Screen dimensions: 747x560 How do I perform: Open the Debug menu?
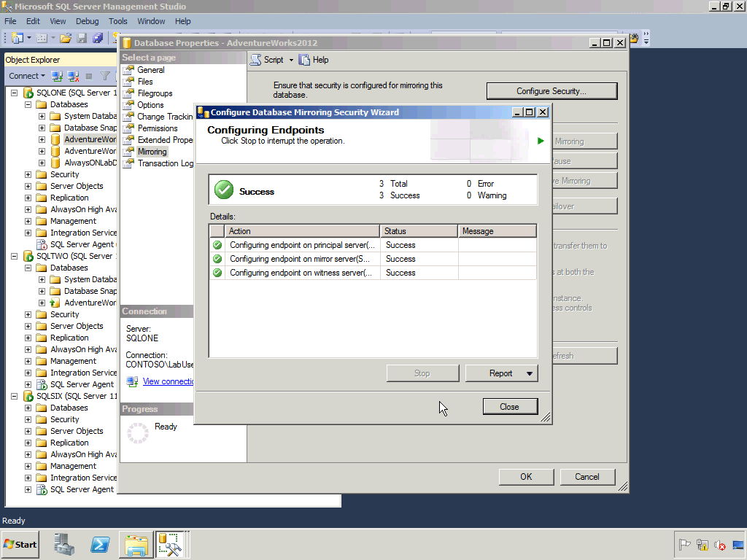point(88,21)
